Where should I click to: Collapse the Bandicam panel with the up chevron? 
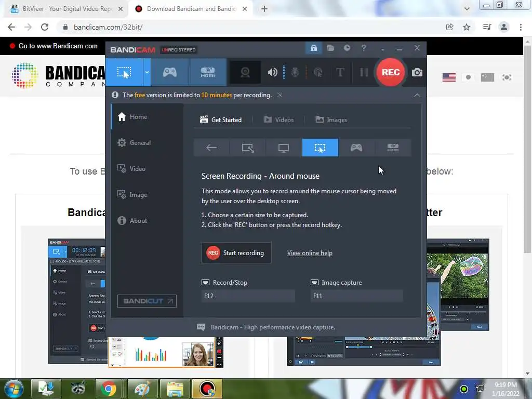(417, 96)
